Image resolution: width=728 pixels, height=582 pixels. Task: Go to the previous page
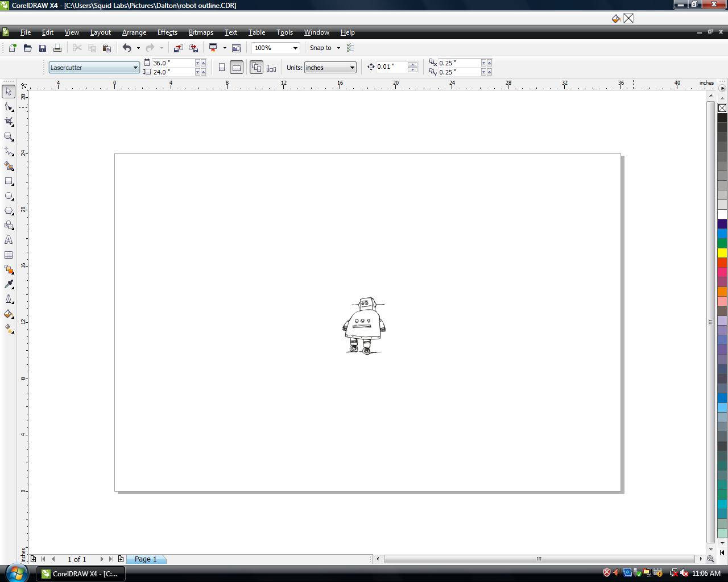(x=53, y=559)
